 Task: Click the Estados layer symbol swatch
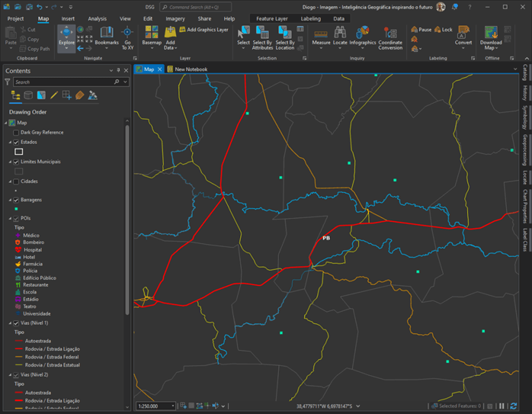pyautogui.click(x=19, y=152)
